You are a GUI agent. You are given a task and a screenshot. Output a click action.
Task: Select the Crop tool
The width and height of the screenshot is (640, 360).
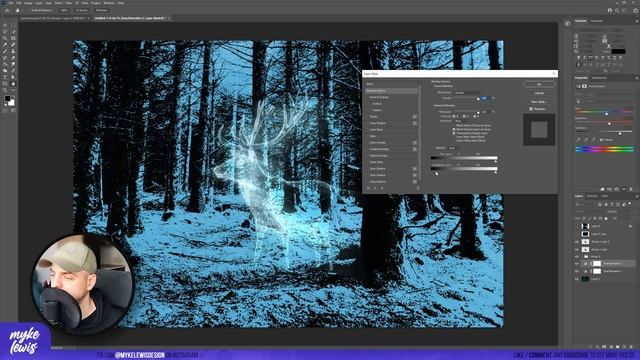pyautogui.click(x=5, y=38)
